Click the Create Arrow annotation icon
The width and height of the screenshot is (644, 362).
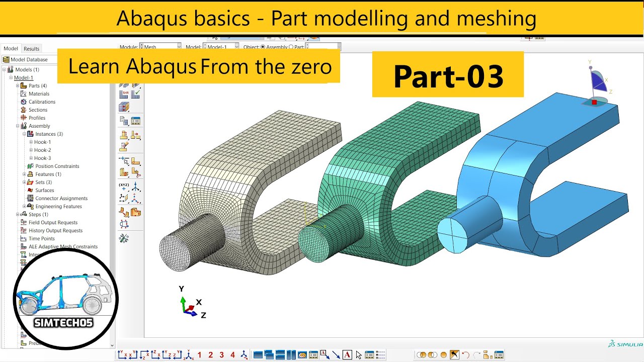[336, 354]
